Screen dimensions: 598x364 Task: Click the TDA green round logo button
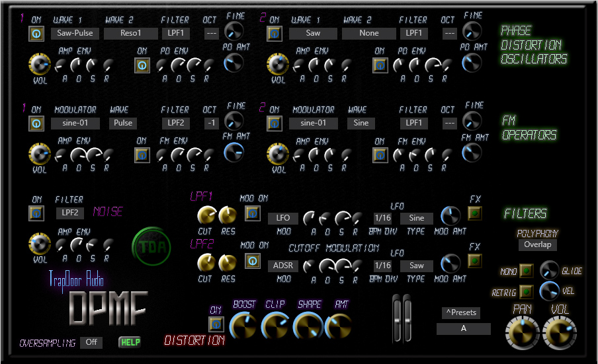[x=151, y=247]
